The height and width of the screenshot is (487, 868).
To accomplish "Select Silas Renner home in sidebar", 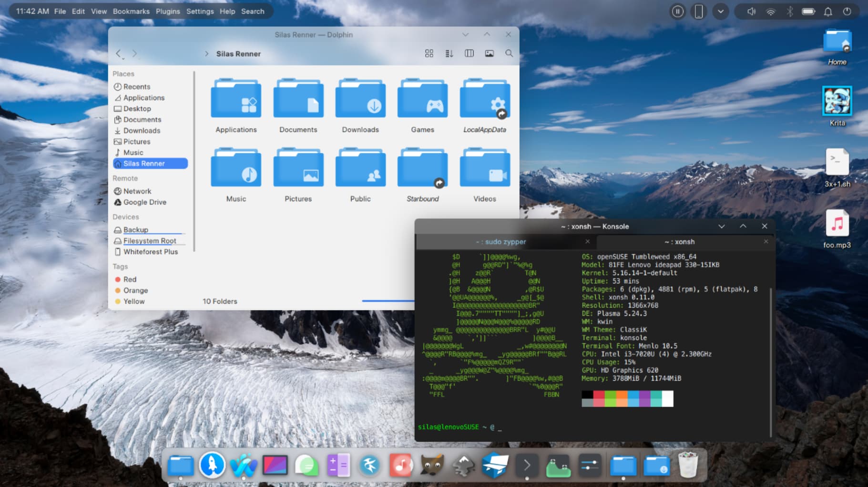I will [150, 163].
